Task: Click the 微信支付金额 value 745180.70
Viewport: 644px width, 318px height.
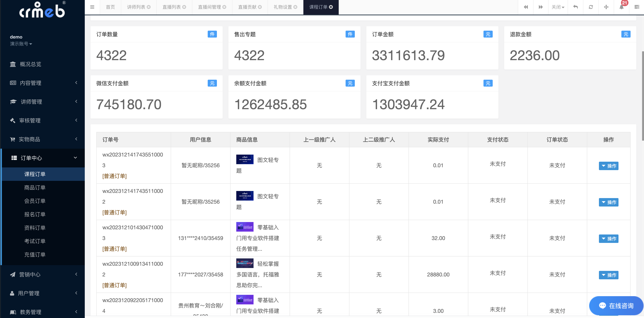Action: [x=129, y=104]
